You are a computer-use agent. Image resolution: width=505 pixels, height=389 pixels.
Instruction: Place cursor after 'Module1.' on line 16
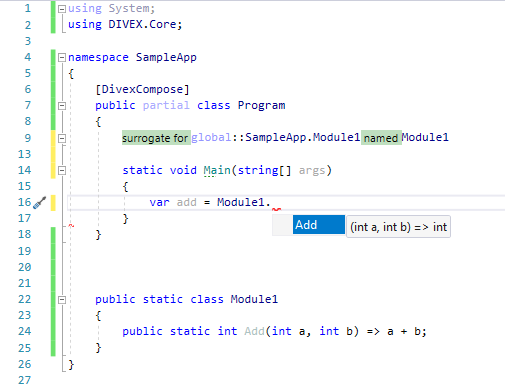click(x=271, y=202)
